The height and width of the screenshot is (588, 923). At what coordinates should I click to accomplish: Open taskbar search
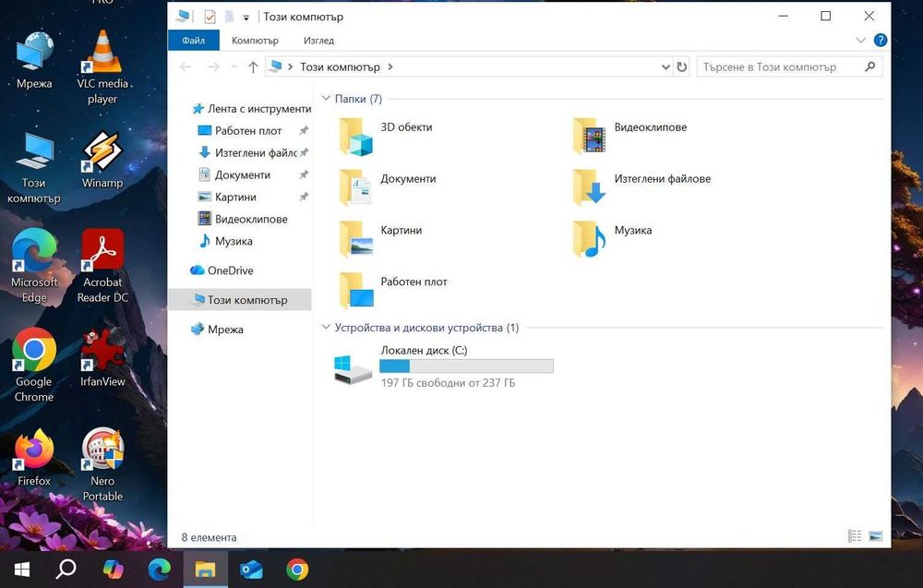[66, 570]
